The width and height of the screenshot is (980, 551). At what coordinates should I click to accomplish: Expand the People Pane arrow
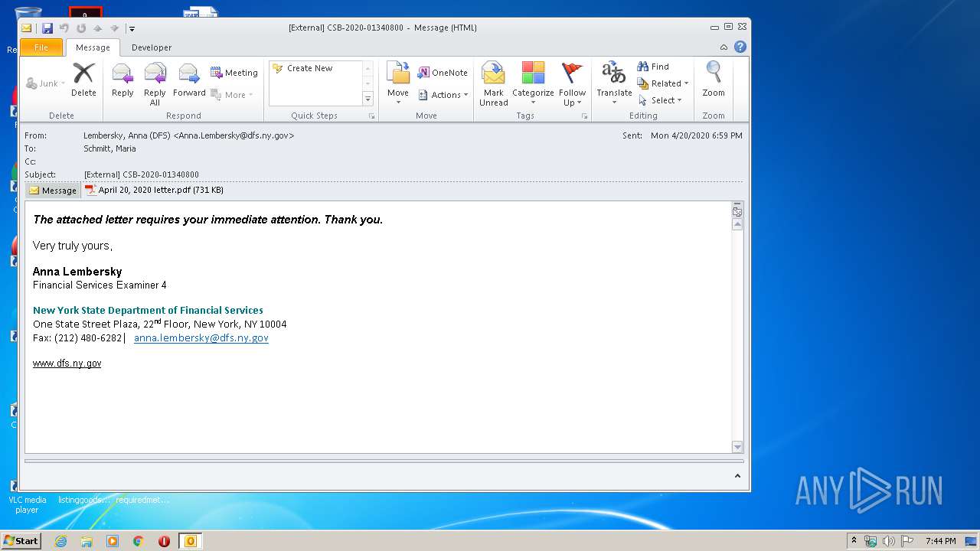tap(737, 476)
